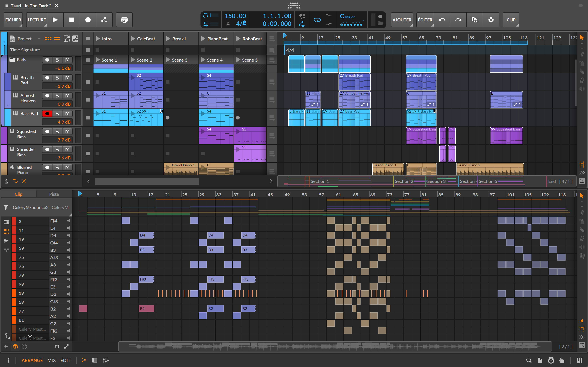Switch to the EDIT view tab
Image resolution: width=588 pixels, height=367 pixels.
(x=65, y=360)
